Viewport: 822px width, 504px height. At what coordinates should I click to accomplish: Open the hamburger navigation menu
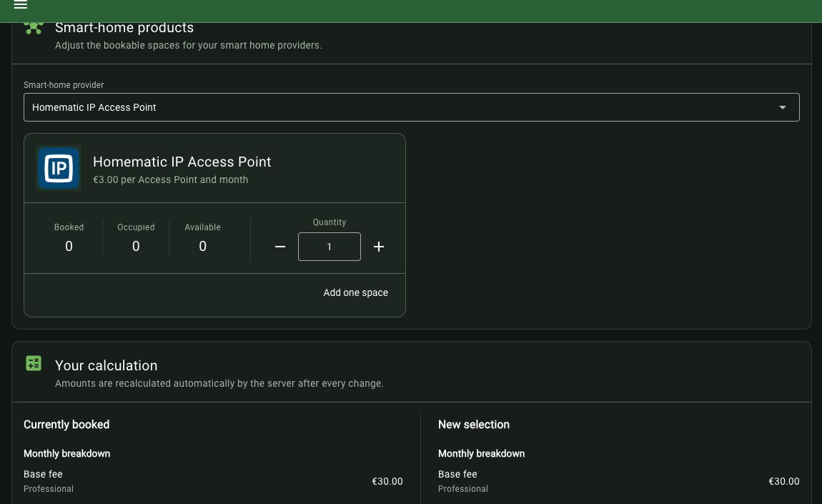(21, 5)
